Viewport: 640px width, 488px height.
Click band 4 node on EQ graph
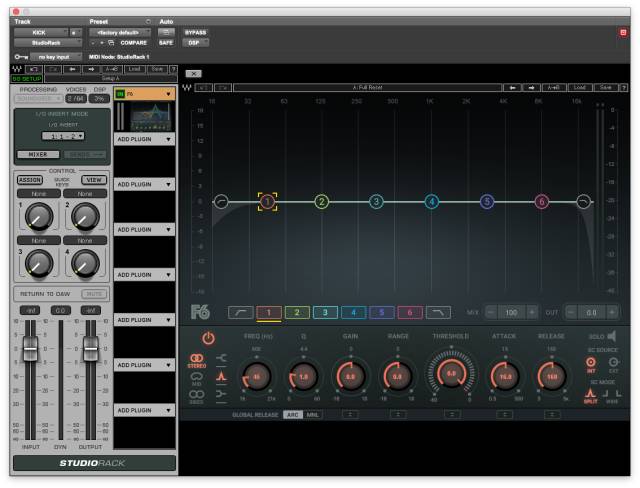point(432,202)
